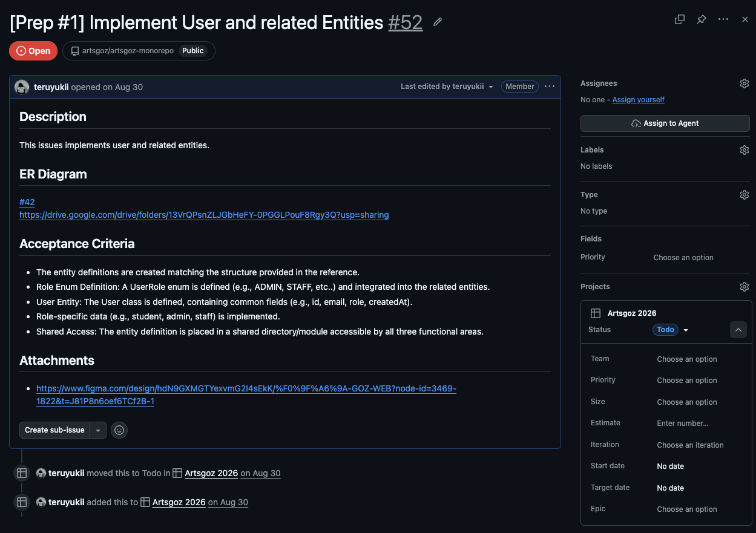Screen dimensions: 756x533
Task: Copy the issue link using the copy icon
Action: [680, 19]
